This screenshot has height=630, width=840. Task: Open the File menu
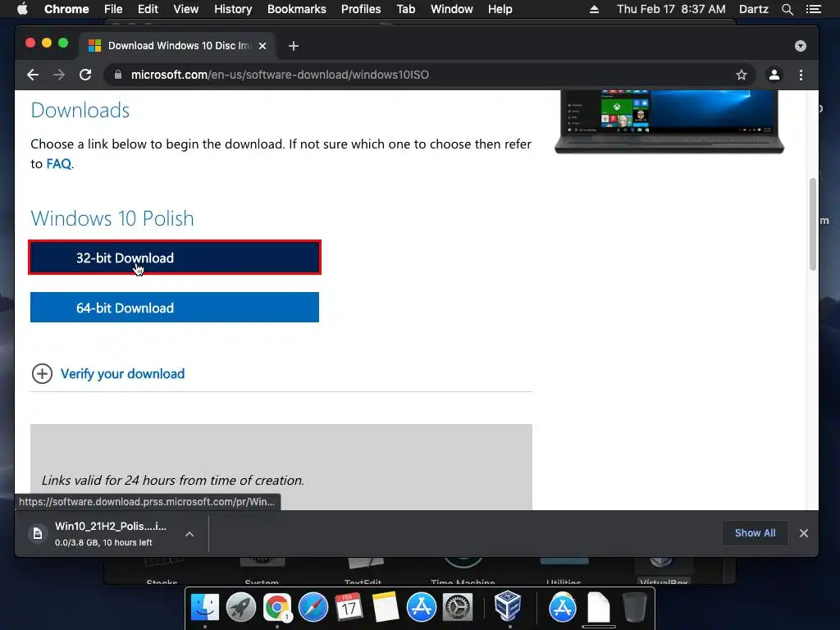tap(113, 9)
